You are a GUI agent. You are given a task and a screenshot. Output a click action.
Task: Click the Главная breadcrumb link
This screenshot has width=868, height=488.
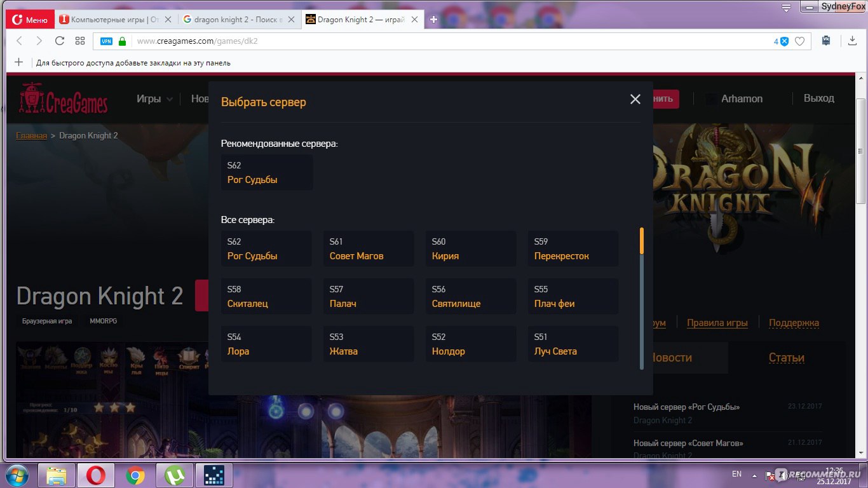coord(31,135)
